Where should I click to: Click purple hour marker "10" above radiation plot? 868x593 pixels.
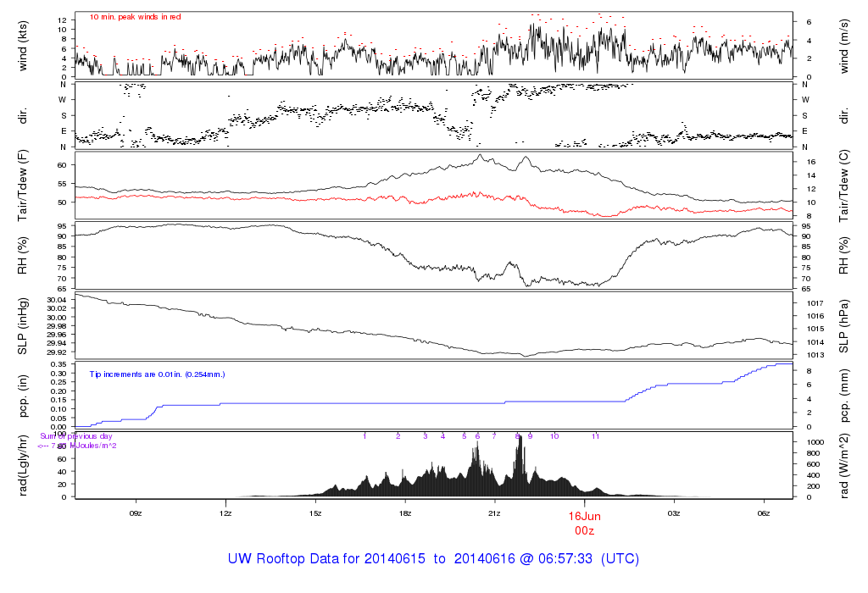click(554, 436)
